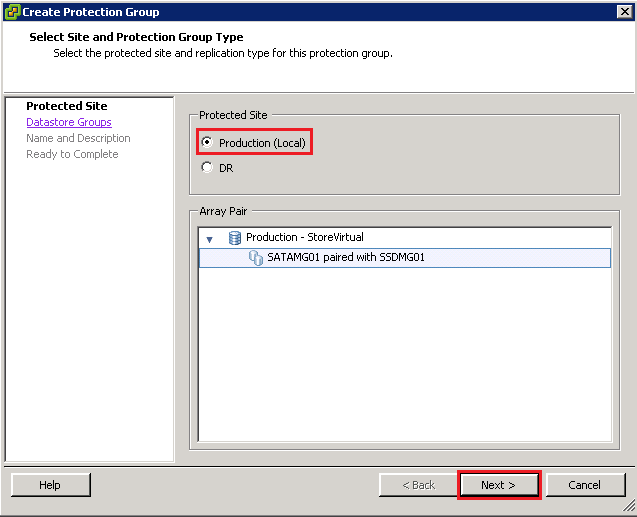This screenshot has width=637, height=517.
Task: Click the Create Protection Group title bar icon
Action: [x=12, y=12]
